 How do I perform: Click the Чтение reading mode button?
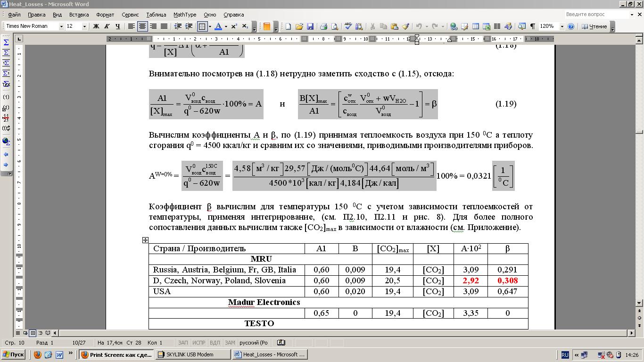tap(594, 26)
